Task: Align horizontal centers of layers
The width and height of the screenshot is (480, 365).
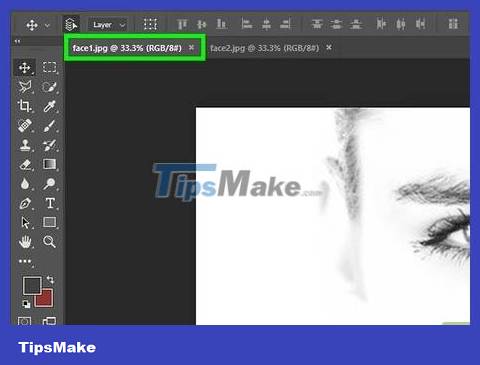Action: click(x=266, y=24)
